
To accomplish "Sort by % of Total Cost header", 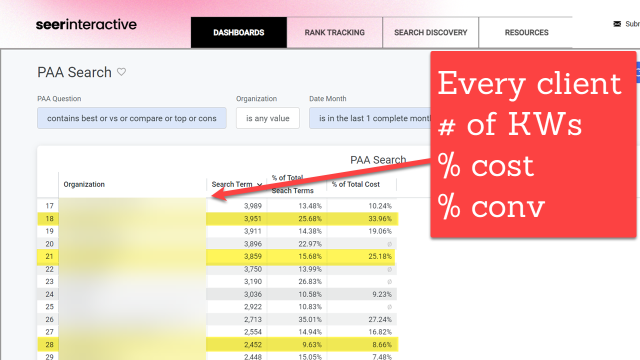I will pos(356,184).
